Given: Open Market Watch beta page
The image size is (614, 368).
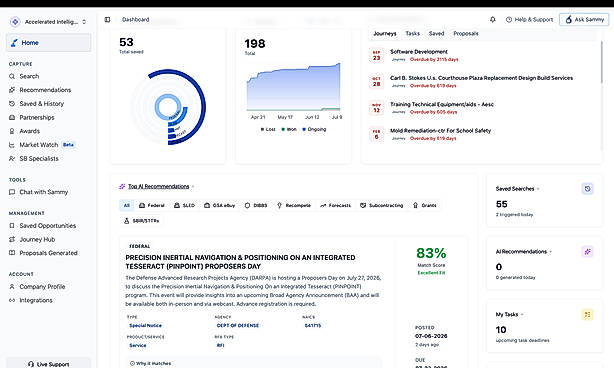Looking at the screenshot, I should point(42,145).
